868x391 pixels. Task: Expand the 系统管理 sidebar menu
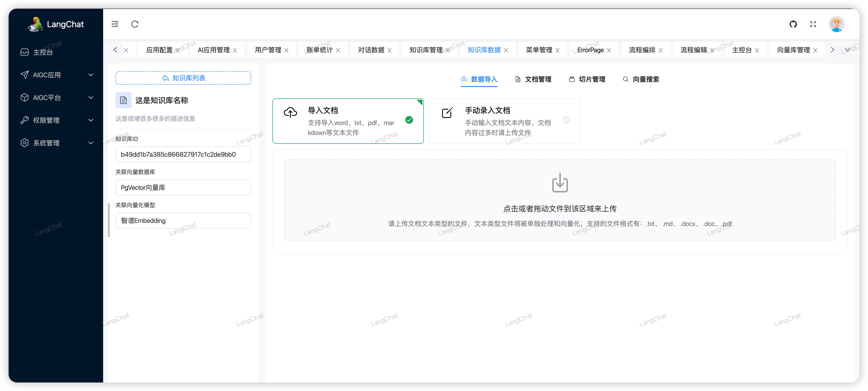[56, 143]
